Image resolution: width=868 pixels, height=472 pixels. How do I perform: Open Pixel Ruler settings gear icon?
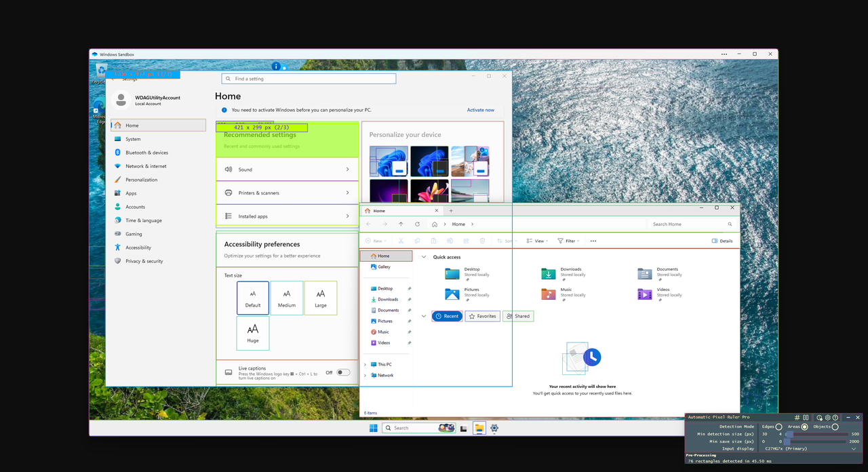pos(827,418)
